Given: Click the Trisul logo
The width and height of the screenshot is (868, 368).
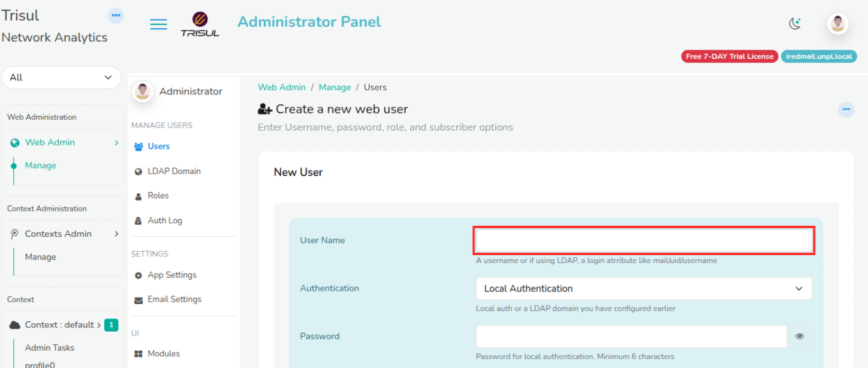Looking at the screenshot, I should tap(200, 24).
